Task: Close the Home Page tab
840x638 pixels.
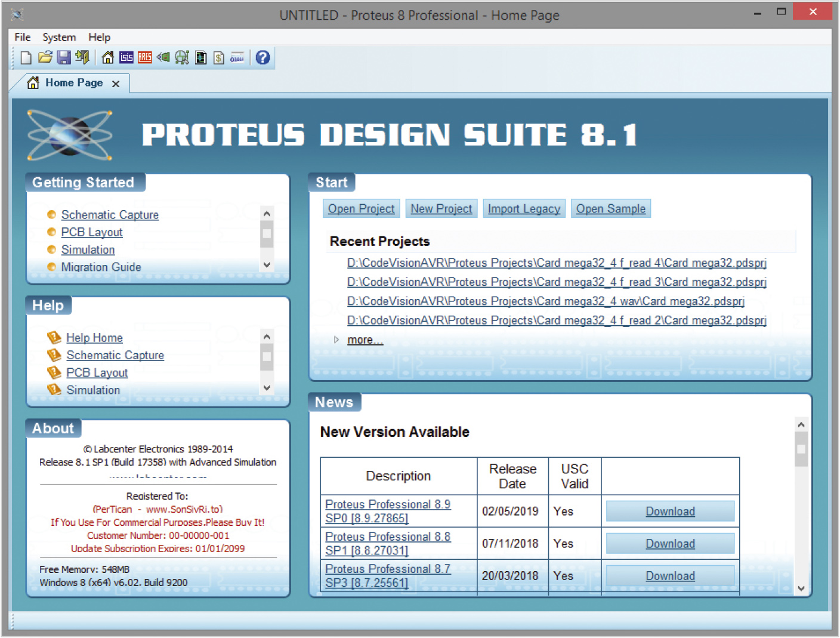Action: [116, 84]
